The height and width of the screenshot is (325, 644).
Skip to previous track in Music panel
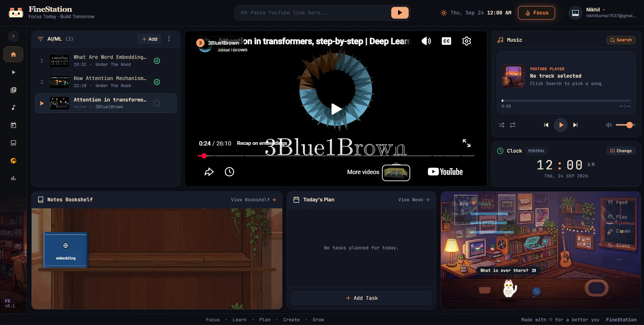pos(546,125)
